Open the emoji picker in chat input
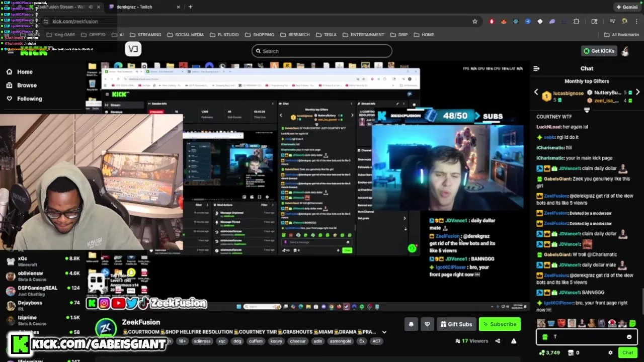Image resolution: width=644 pixels, height=362 pixels. (629, 337)
